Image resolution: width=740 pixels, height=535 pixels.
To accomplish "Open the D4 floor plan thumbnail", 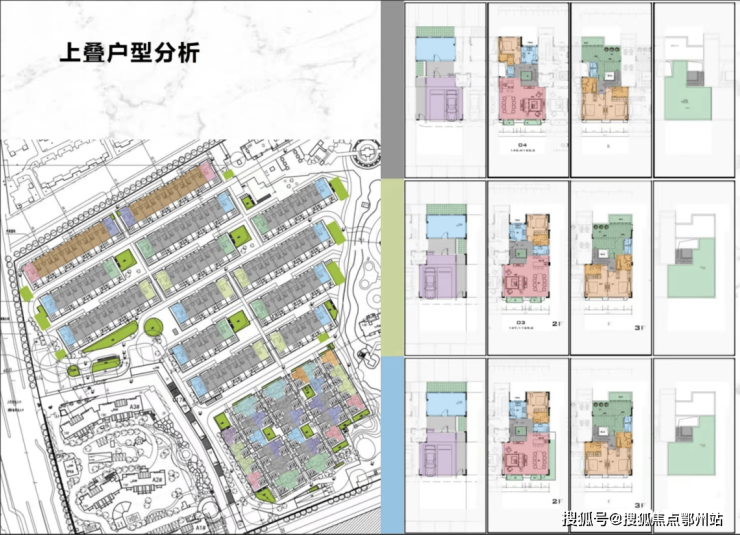I will point(528,90).
